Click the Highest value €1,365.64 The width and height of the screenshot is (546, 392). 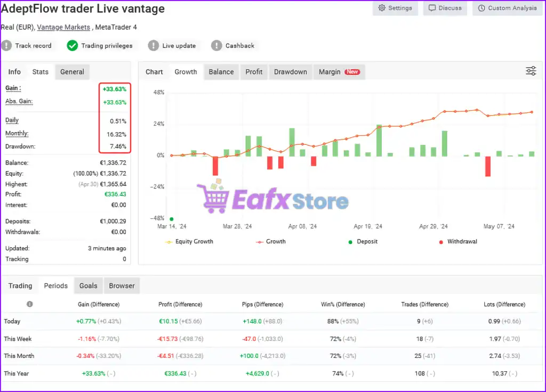click(x=113, y=184)
